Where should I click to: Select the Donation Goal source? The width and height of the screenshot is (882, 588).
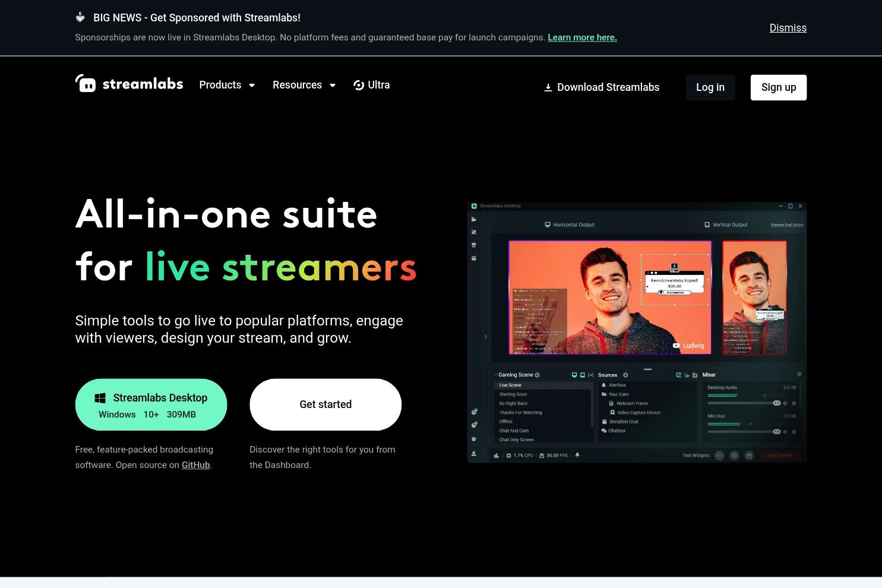[x=619, y=422]
